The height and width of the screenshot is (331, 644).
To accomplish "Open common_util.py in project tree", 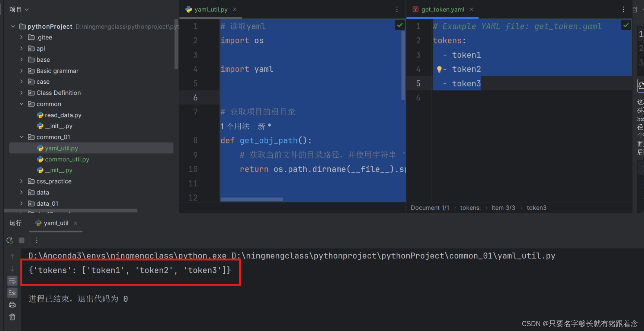I will pyautogui.click(x=63, y=159).
